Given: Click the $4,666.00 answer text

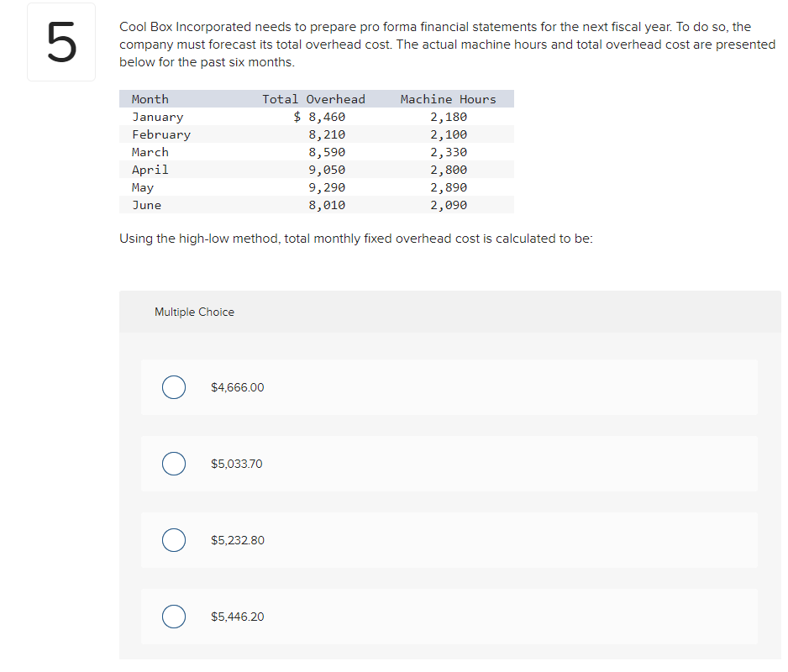Looking at the screenshot, I should point(237,387).
